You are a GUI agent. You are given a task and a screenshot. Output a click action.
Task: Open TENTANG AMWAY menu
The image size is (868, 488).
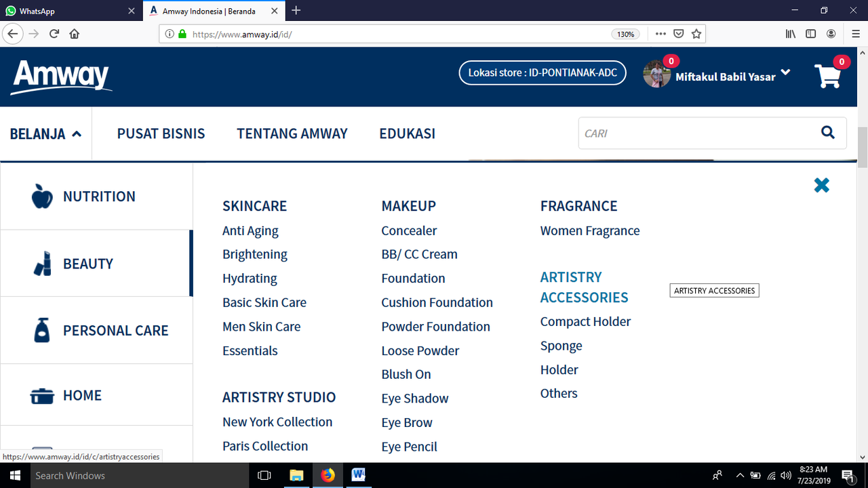292,134
